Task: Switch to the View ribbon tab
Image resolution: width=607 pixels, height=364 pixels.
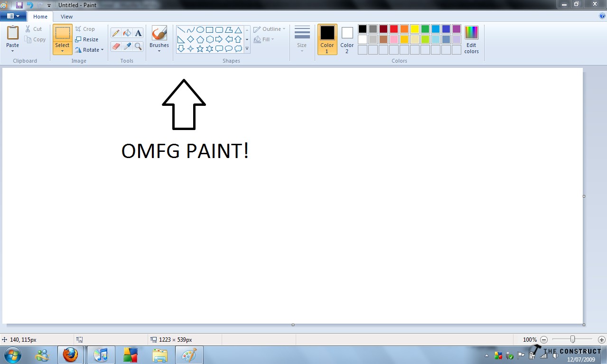Action: [66, 17]
